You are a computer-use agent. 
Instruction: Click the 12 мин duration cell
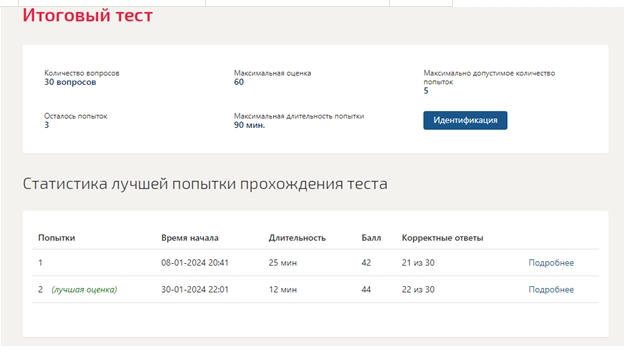[x=283, y=290]
